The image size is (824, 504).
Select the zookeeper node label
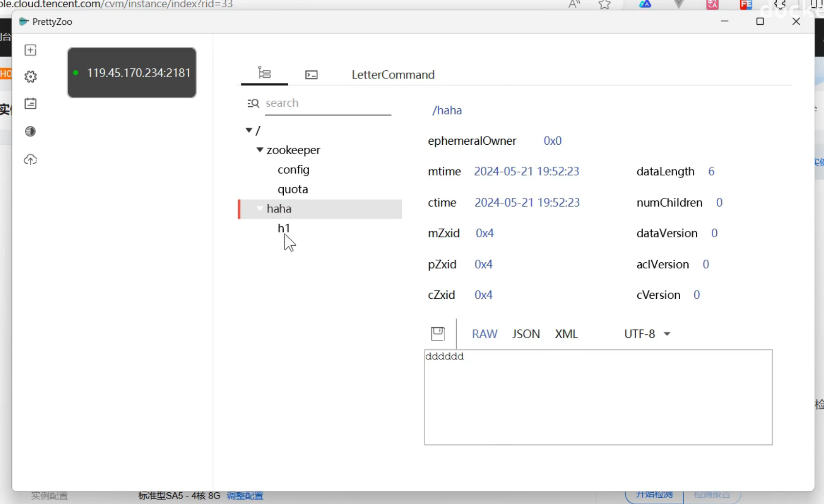(294, 150)
